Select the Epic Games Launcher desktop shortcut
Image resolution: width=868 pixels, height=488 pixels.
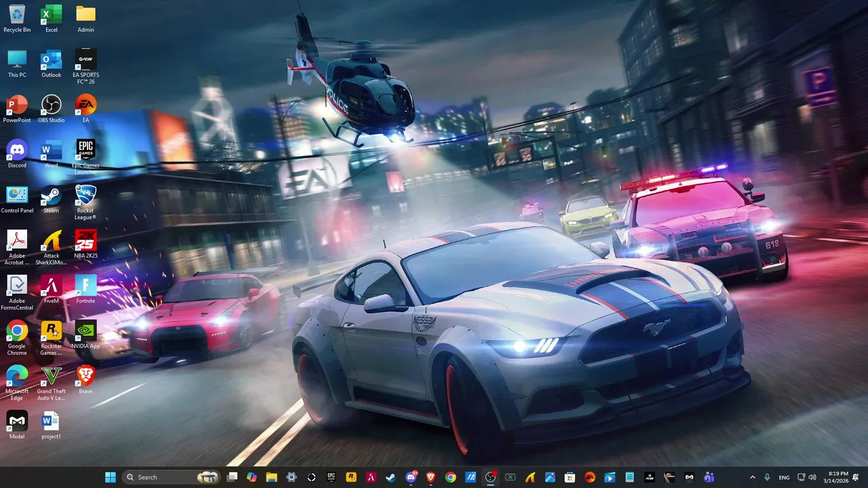point(85,157)
